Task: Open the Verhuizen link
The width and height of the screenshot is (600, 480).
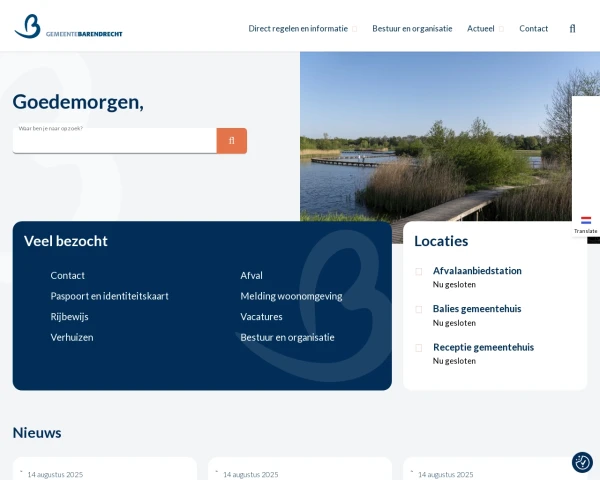Action: pyautogui.click(x=72, y=337)
